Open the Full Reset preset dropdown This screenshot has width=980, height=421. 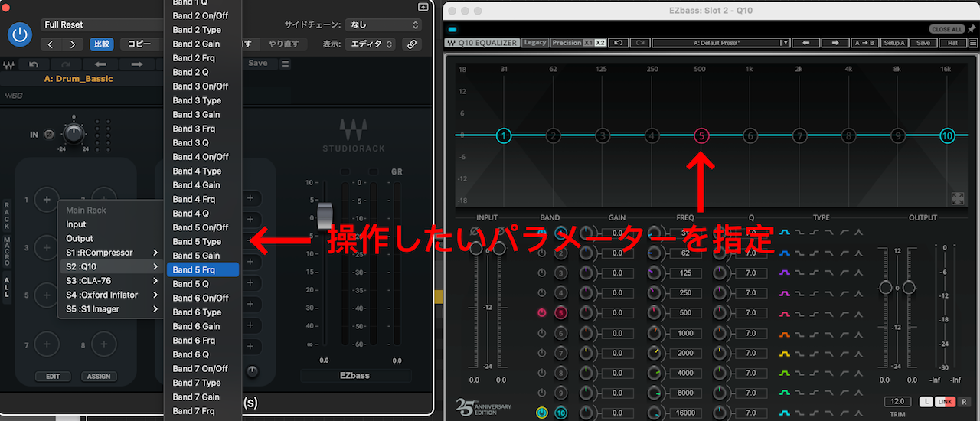pyautogui.click(x=101, y=24)
